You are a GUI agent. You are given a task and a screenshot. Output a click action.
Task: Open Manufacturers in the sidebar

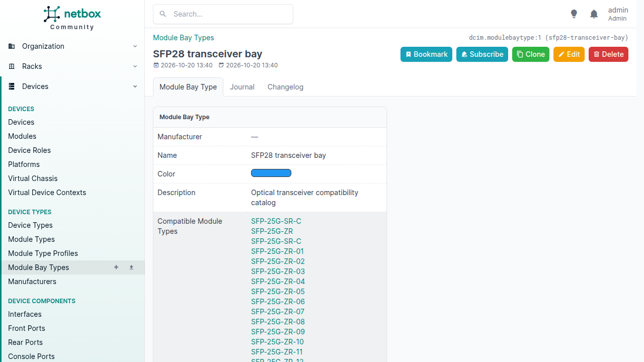32,282
